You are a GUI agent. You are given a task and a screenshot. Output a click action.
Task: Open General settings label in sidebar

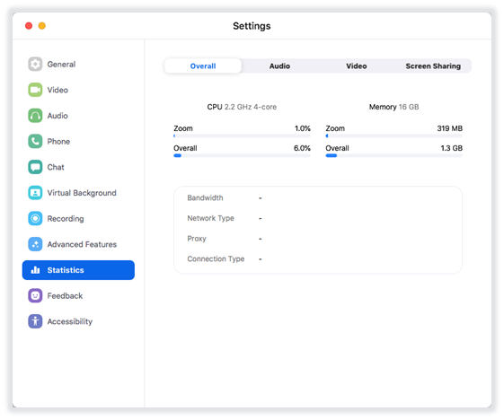(61, 65)
